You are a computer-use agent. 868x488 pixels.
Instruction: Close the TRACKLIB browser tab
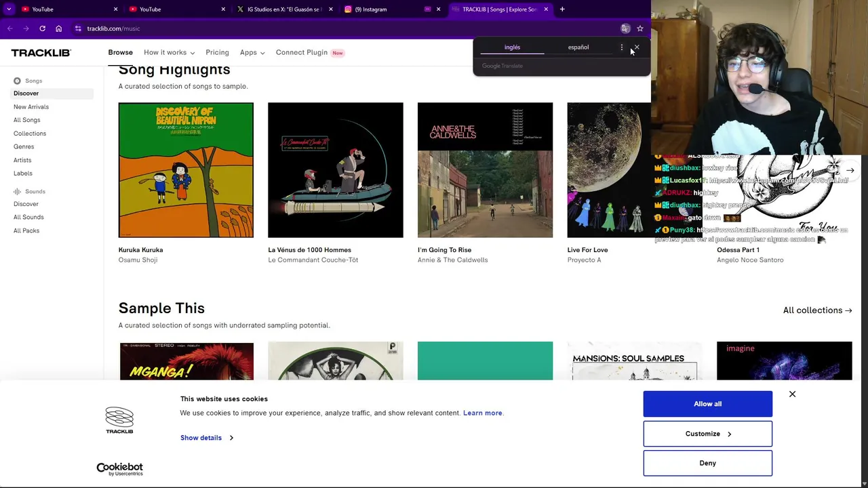point(546,9)
